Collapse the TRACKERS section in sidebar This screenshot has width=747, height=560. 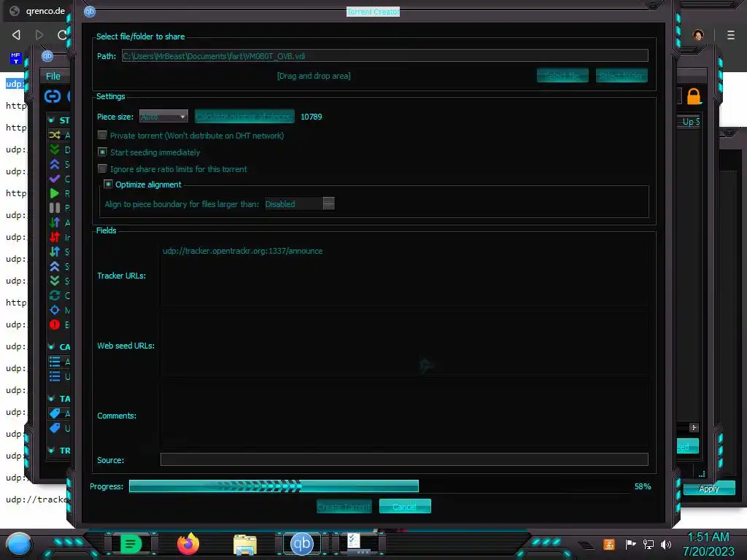51,450
